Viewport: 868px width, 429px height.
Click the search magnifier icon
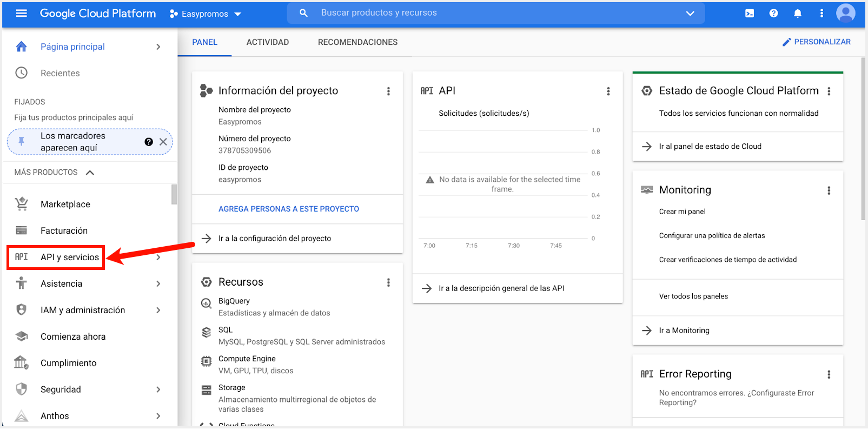303,13
